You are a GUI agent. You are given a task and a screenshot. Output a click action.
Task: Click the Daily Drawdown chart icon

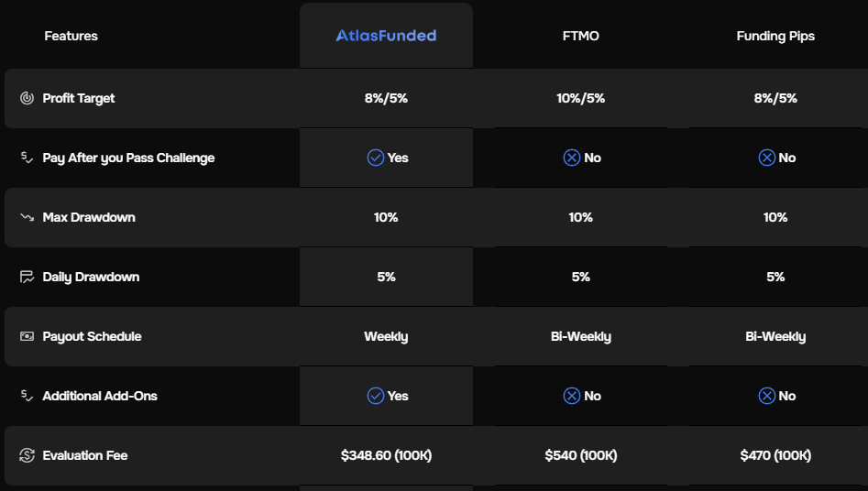(x=27, y=277)
